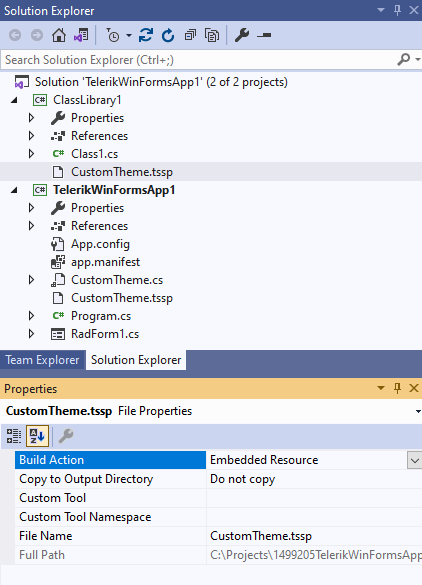
Task: Select RadForm1.cs form file
Action: coord(105,334)
